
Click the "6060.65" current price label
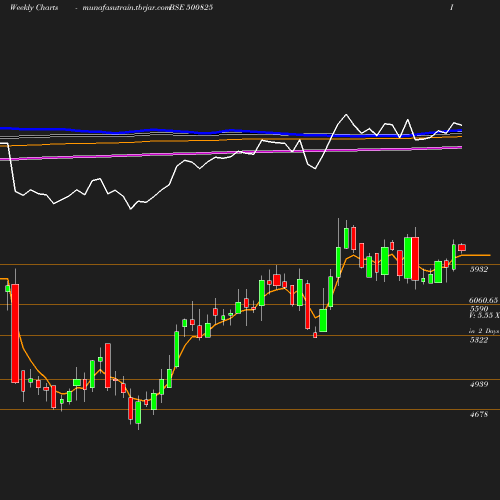(483, 300)
